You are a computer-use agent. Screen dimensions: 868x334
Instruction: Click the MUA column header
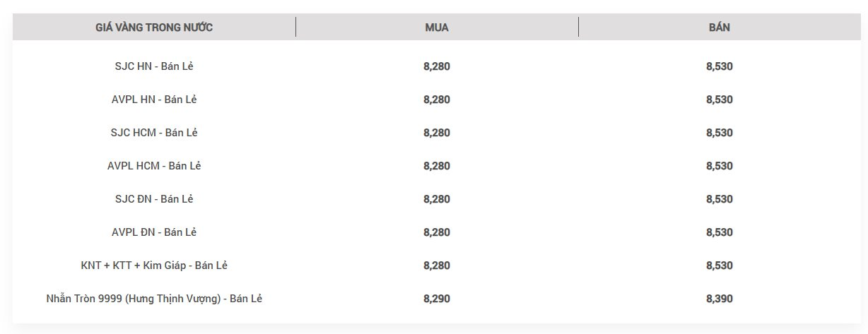(437, 28)
